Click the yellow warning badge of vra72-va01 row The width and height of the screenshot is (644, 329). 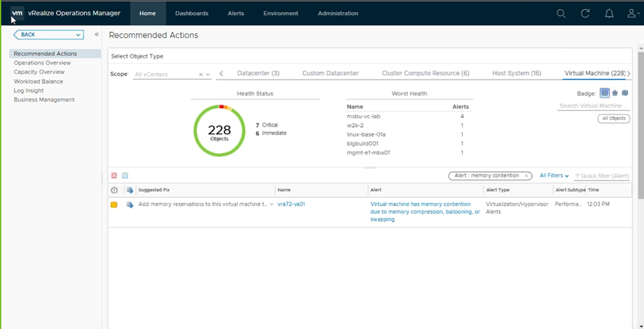pos(114,205)
